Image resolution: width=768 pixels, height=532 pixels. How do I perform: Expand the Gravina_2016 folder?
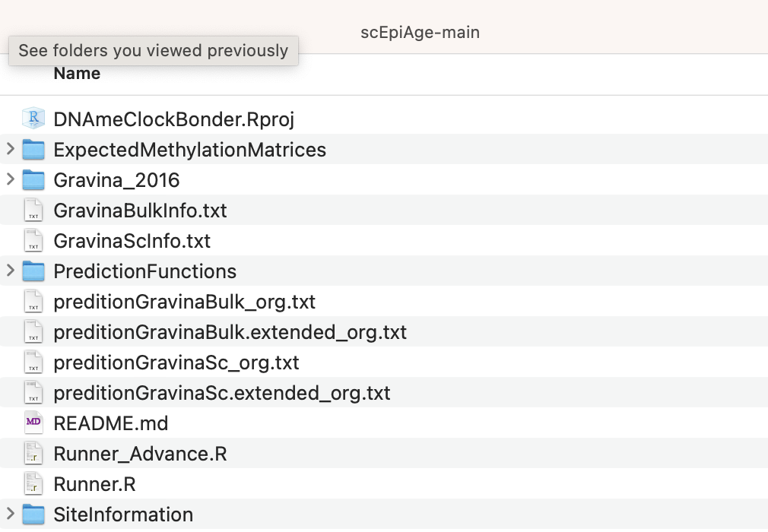[x=9, y=180]
